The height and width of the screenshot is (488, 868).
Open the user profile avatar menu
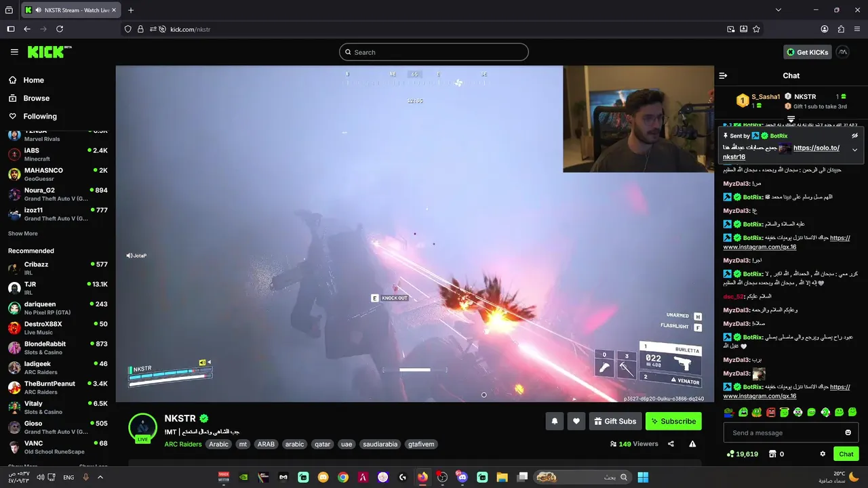[x=842, y=52]
